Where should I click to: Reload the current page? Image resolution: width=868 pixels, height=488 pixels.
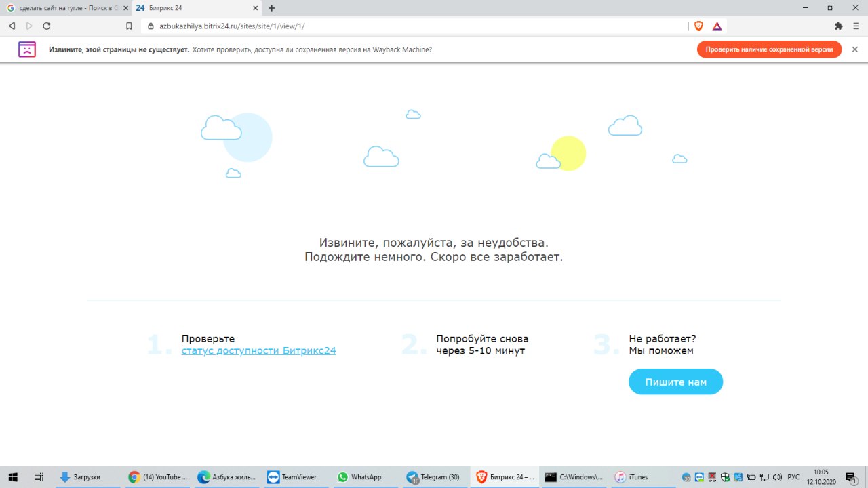47,26
